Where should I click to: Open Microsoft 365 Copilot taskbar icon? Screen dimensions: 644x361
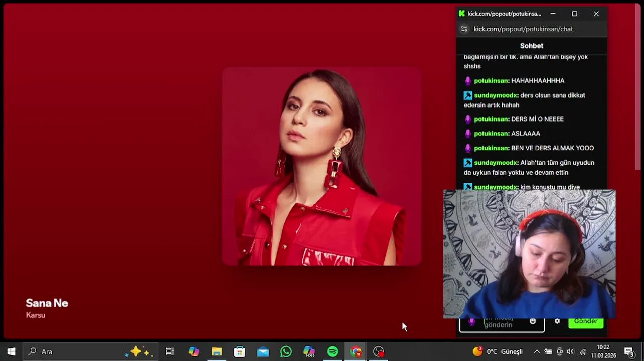(x=309, y=351)
